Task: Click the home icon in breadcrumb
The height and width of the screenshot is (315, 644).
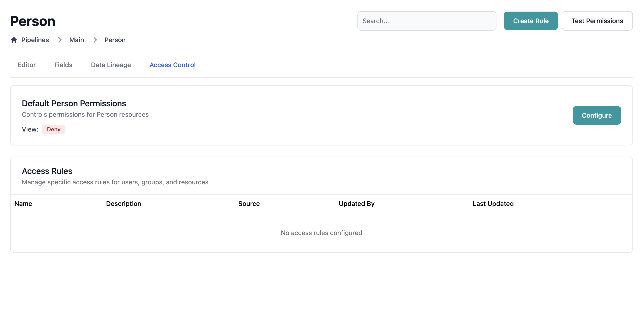Action: point(14,40)
